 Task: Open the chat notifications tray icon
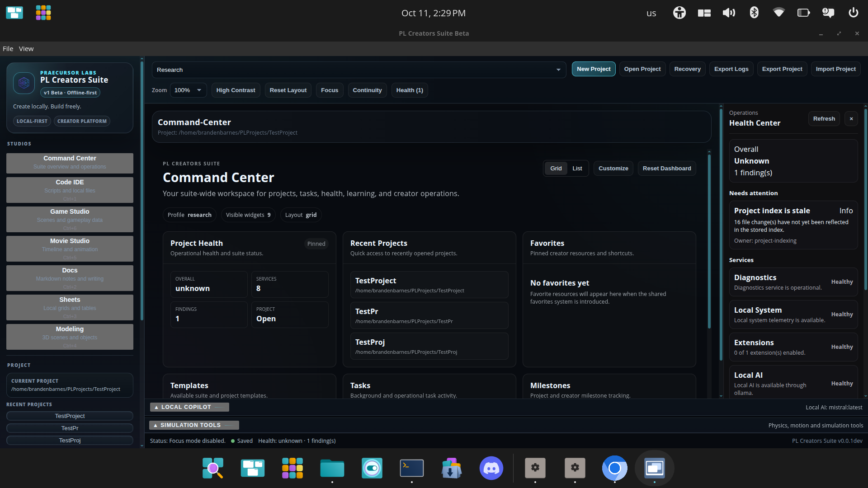click(x=828, y=13)
